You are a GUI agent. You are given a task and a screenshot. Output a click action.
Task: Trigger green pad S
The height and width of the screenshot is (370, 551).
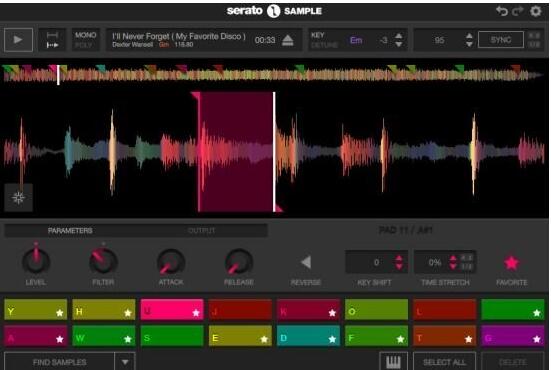(x=172, y=336)
